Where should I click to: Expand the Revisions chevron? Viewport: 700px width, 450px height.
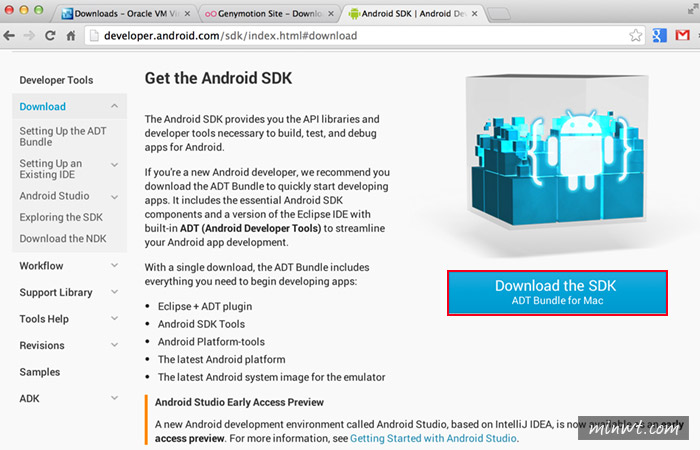pyautogui.click(x=115, y=345)
